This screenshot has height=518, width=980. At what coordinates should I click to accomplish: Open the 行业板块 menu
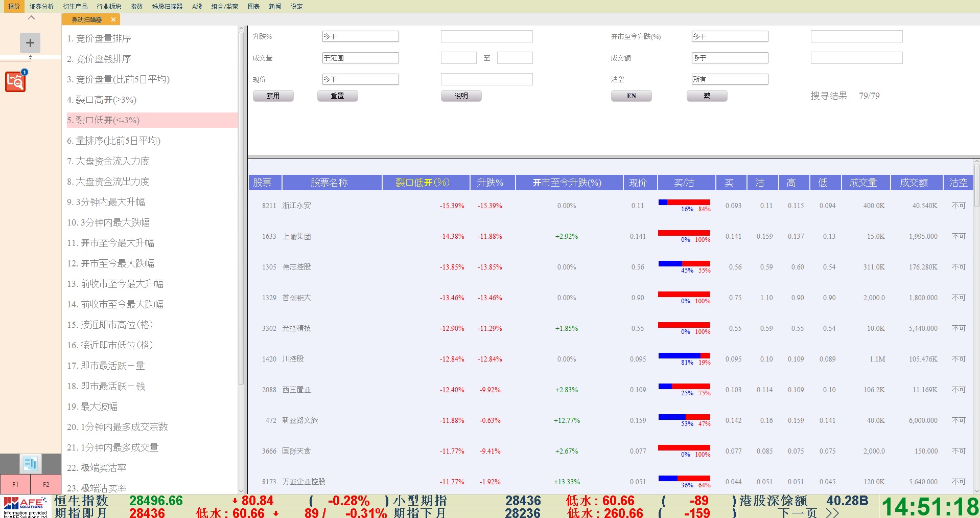click(x=109, y=6)
